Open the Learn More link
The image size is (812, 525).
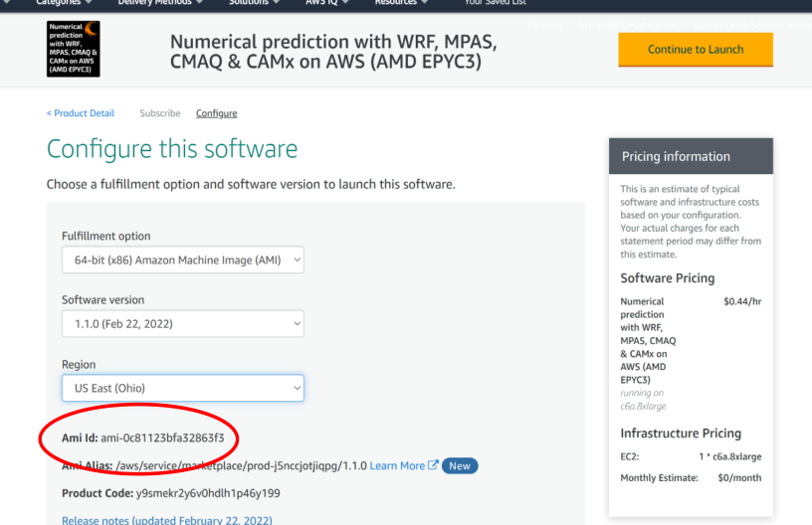[x=397, y=465]
